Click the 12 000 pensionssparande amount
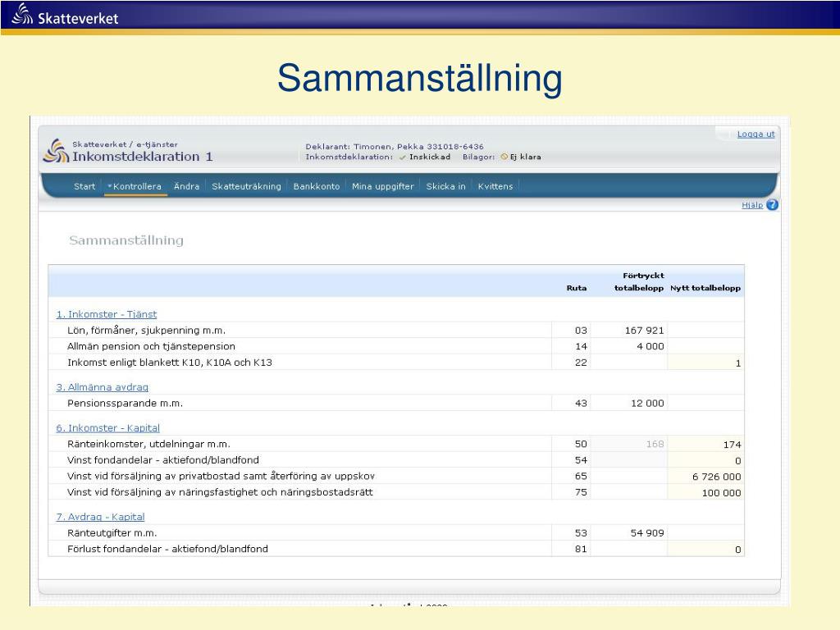This screenshot has width=840, height=630. click(647, 404)
